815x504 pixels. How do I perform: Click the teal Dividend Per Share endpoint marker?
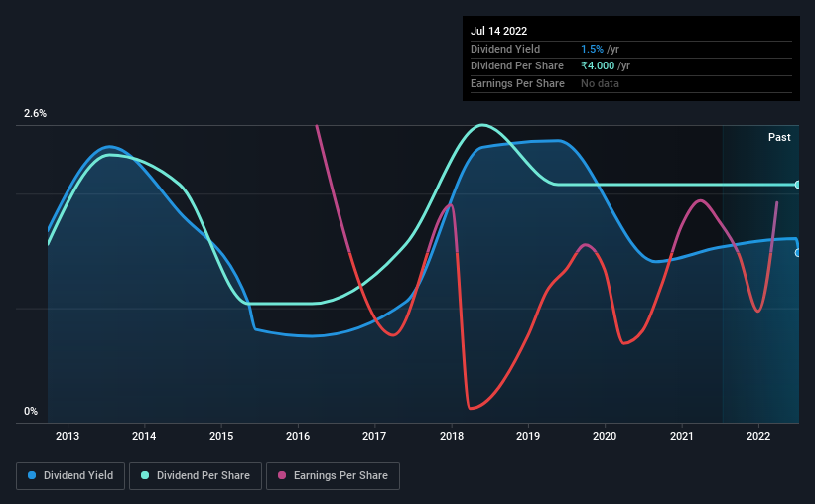pyautogui.click(x=797, y=185)
